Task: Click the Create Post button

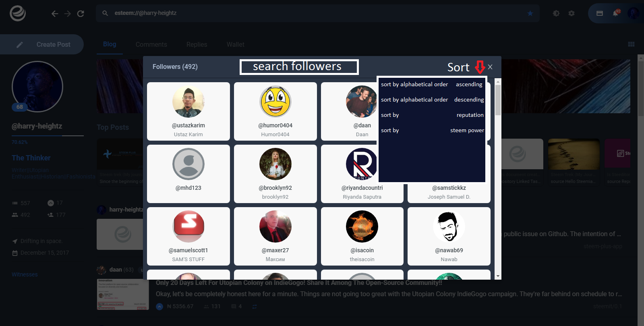Action: pyautogui.click(x=42, y=44)
